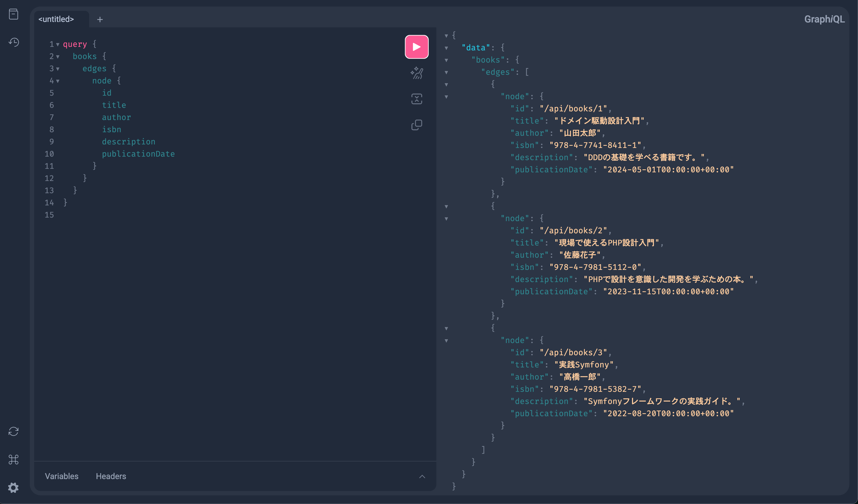The width and height of the screenshot is (858, 504).
Task: Collapse the "data" response fold arrow
Action: (x=446, y=48)
